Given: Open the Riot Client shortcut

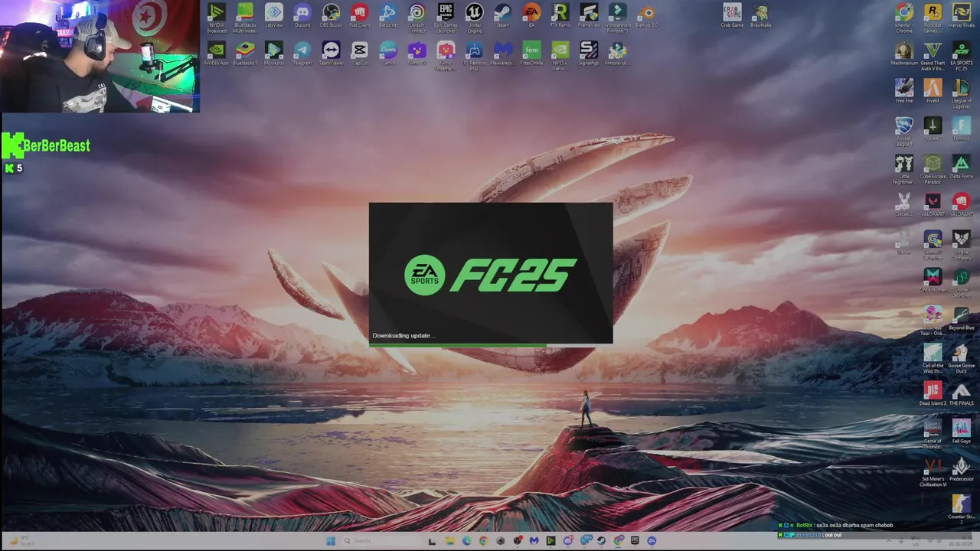Looking at the screenshot, I should pyautogui.click(x=359, y=16).
